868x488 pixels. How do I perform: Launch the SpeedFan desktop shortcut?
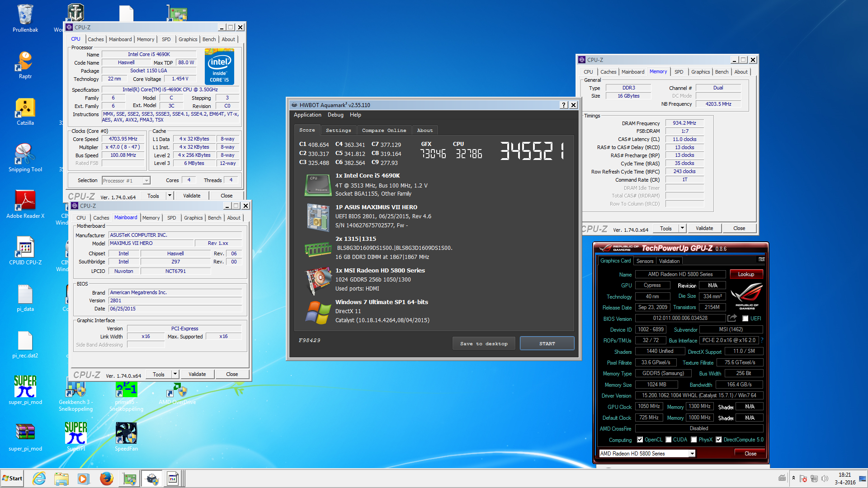pyautogui.click(x=126, y=437)
